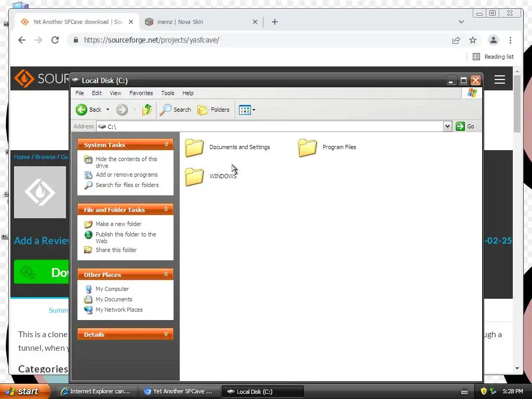Viewport: 532px width, 399px height.
Task: Click Search for files or folders
Action: click(127, 185)
